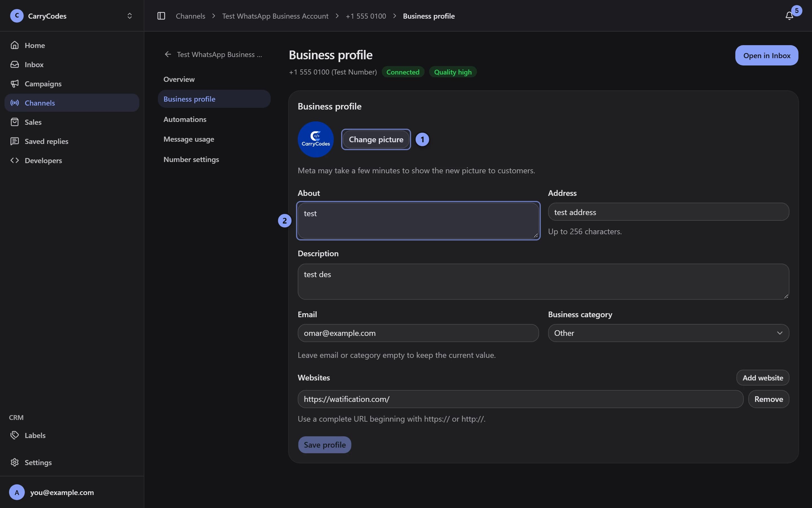Click Open in Inbox button
The image size is (812, 508).
point(766,55)
